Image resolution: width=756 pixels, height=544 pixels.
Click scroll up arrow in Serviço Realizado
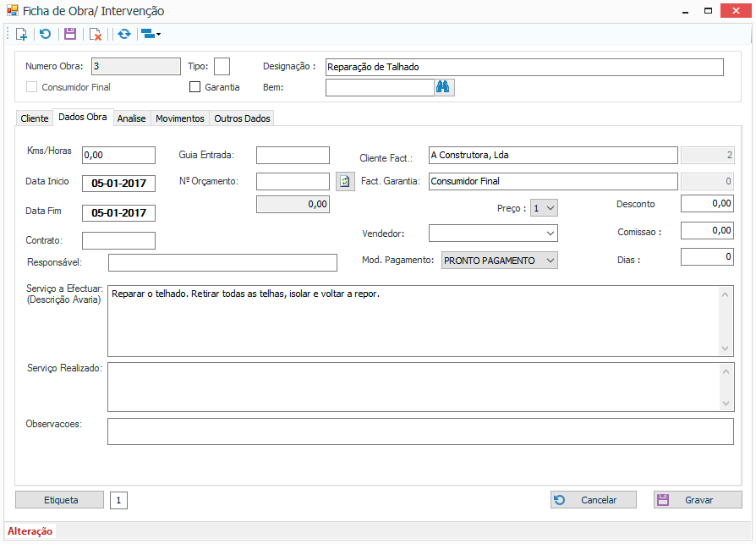click(726, 371)
